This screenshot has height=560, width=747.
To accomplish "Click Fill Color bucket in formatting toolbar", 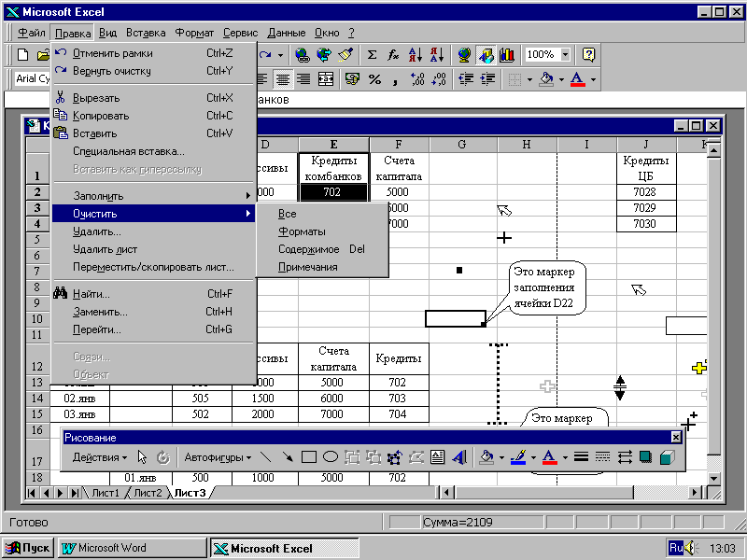I will click(x=546, y=79).
